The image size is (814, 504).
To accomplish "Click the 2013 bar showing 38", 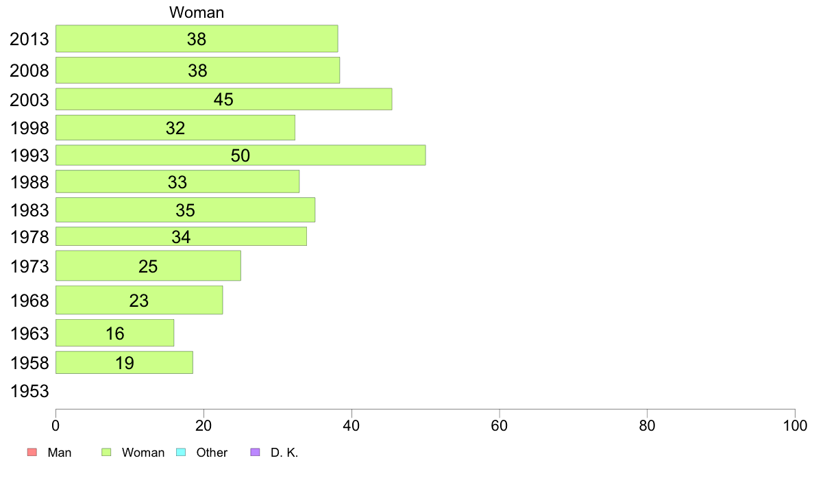I will 197,38.
